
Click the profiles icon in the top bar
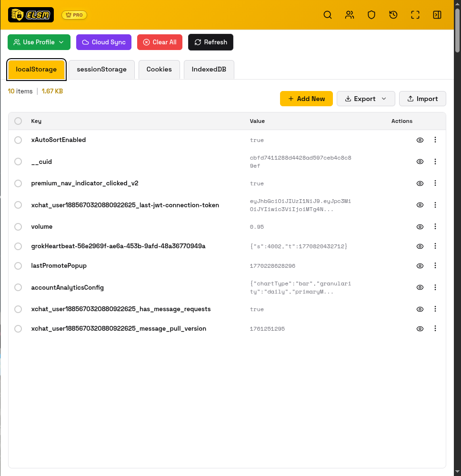tap(350, 15)
